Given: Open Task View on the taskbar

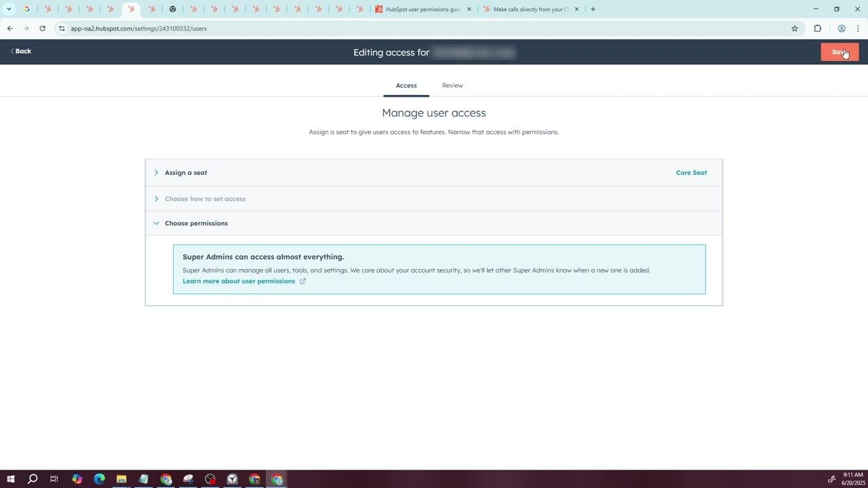Looking at the screenshot, I should pos(54,479).
